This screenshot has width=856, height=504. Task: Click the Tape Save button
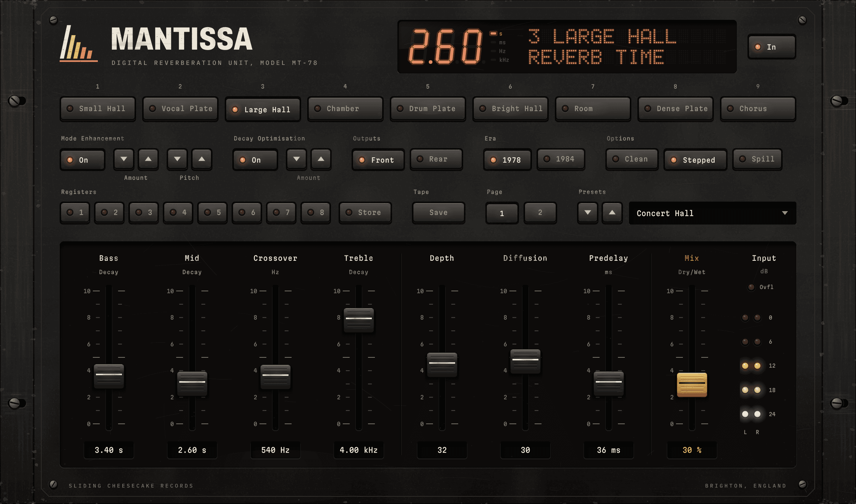point(439,213)
